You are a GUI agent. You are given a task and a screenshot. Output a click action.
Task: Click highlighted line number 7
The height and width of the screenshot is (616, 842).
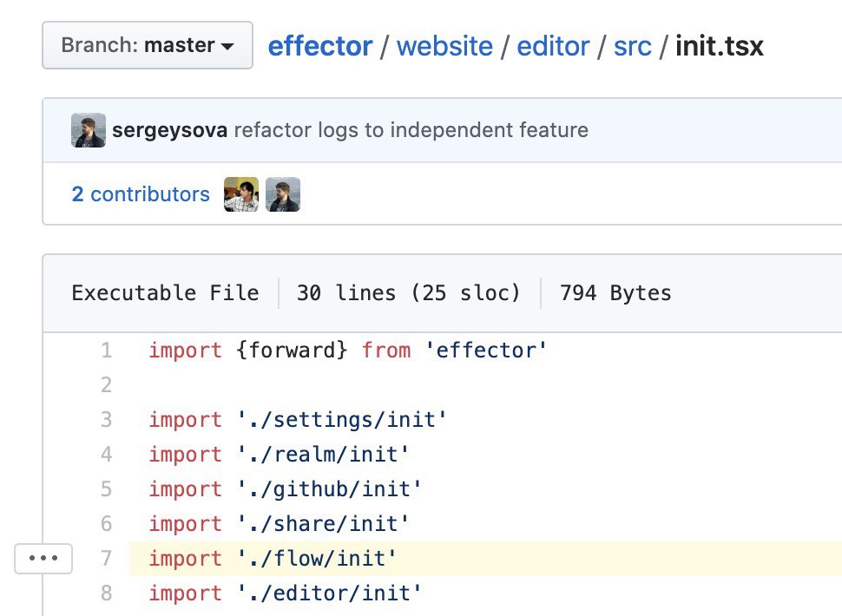(x=106, y=559)
